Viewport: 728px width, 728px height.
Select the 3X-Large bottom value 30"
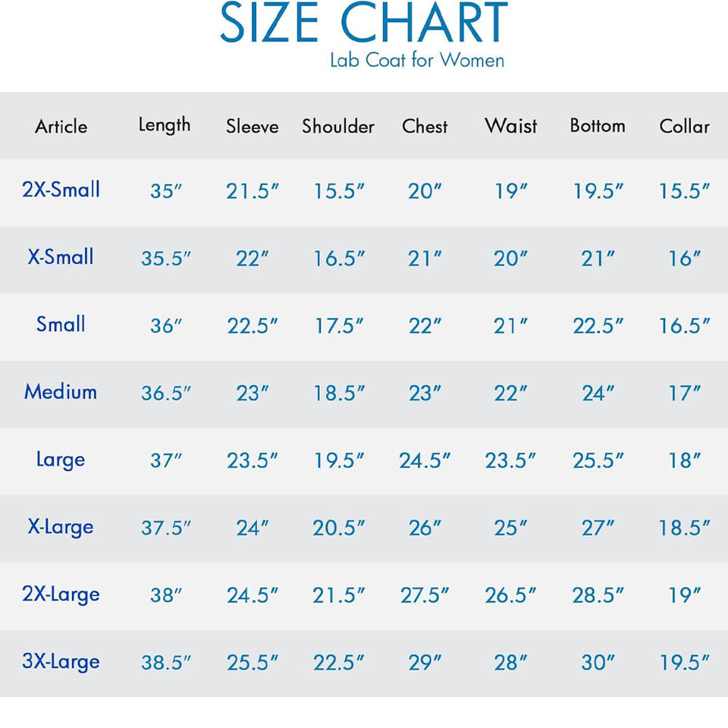(598, 663)
